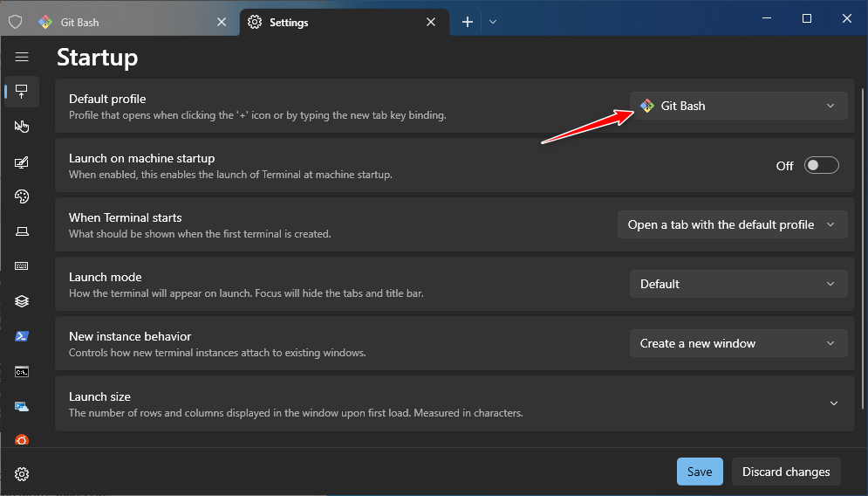Click the Save button
Screen dimensions: 868x496
tap(700, 472)
